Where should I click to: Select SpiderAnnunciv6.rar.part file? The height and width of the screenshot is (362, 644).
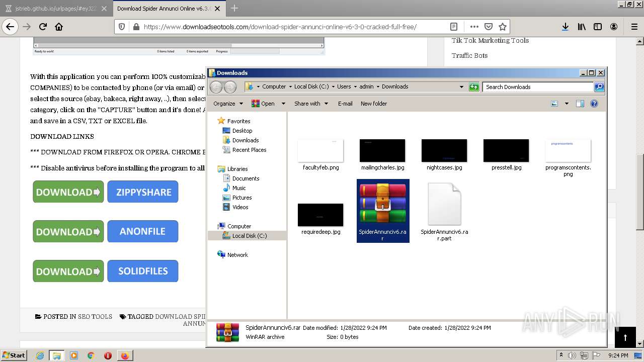(x=444, y=211)
